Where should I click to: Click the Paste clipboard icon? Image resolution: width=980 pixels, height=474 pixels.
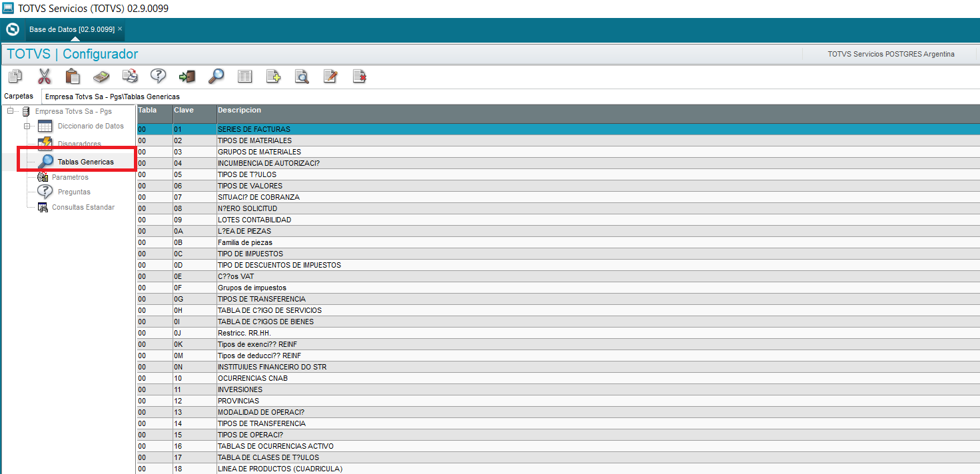click(x=73, y=77)
